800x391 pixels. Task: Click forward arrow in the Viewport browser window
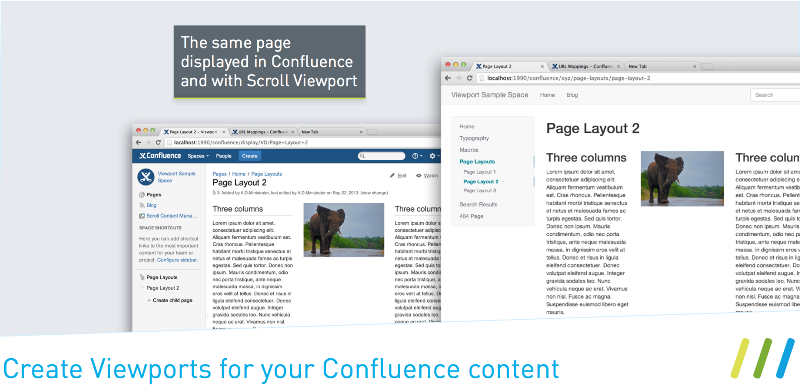click(x=458, y=78)
